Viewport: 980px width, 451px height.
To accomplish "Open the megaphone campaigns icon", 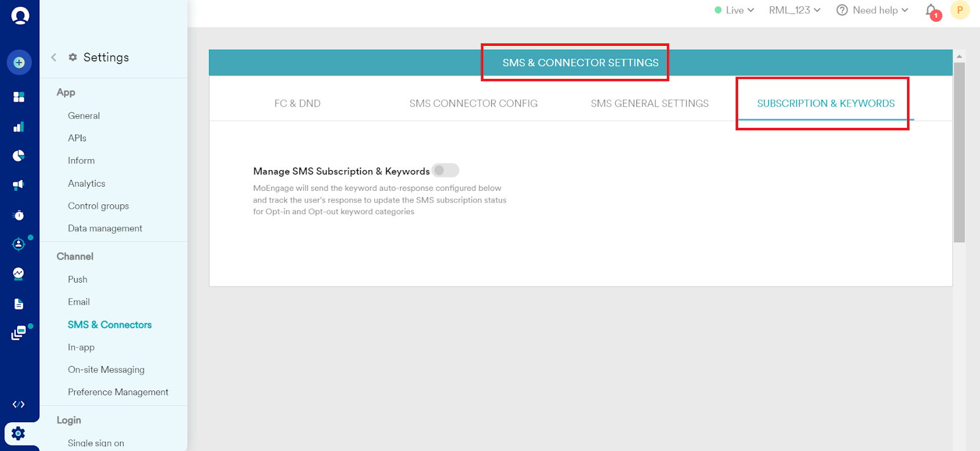I will pyautogui.click(x=19, y=185).
